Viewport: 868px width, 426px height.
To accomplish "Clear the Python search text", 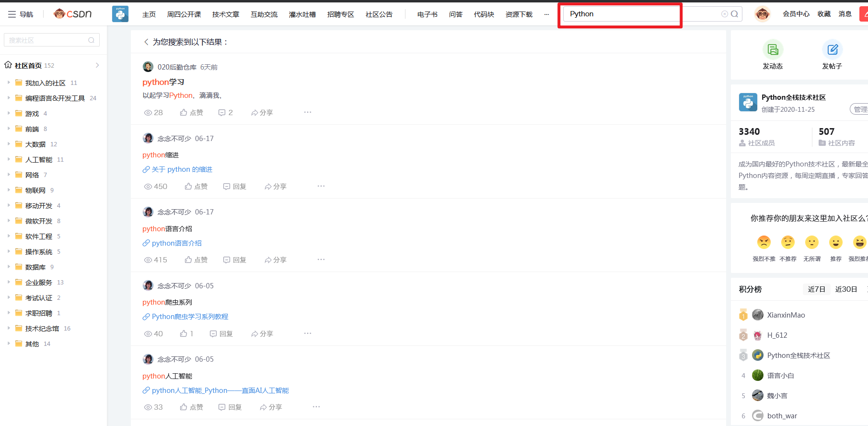I will coord(724,14).
